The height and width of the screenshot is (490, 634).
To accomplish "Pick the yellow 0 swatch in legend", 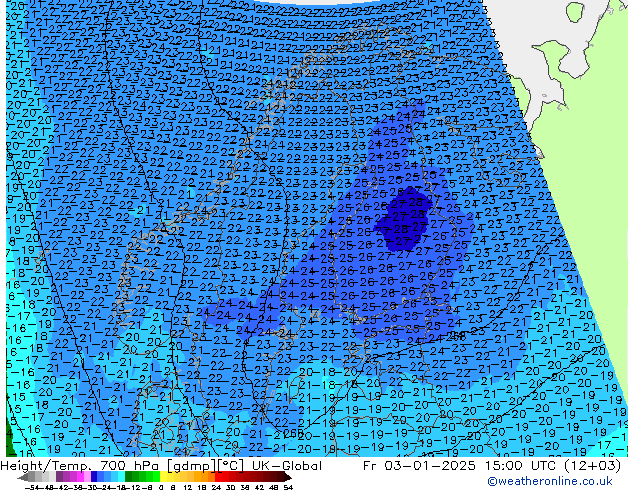I will pyautogui.click(x=163, y=476).
